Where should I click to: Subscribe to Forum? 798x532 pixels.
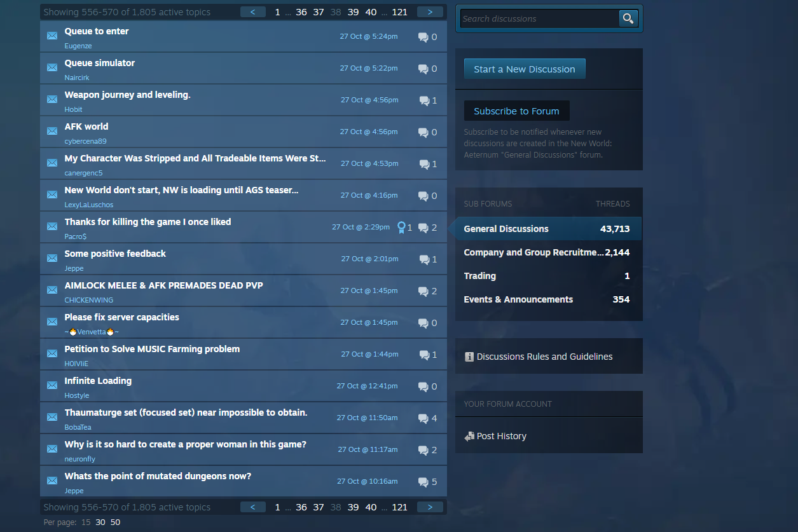click(x=516, y=111)
